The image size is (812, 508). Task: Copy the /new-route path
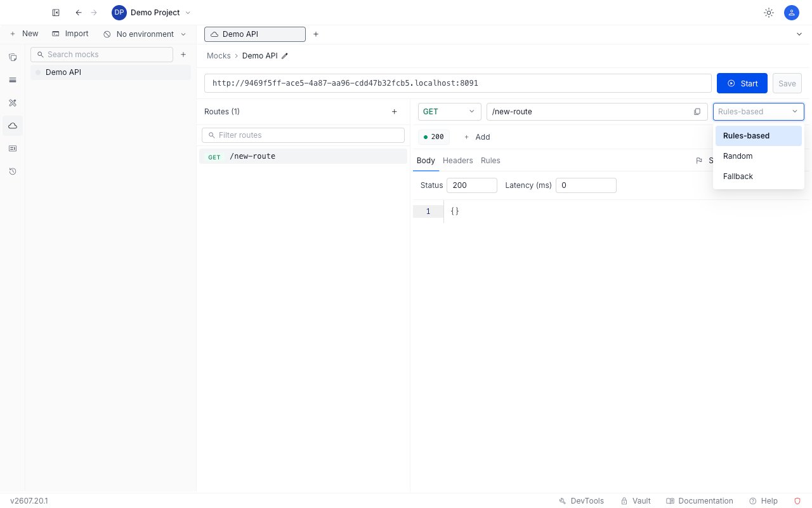click(697, 112)
